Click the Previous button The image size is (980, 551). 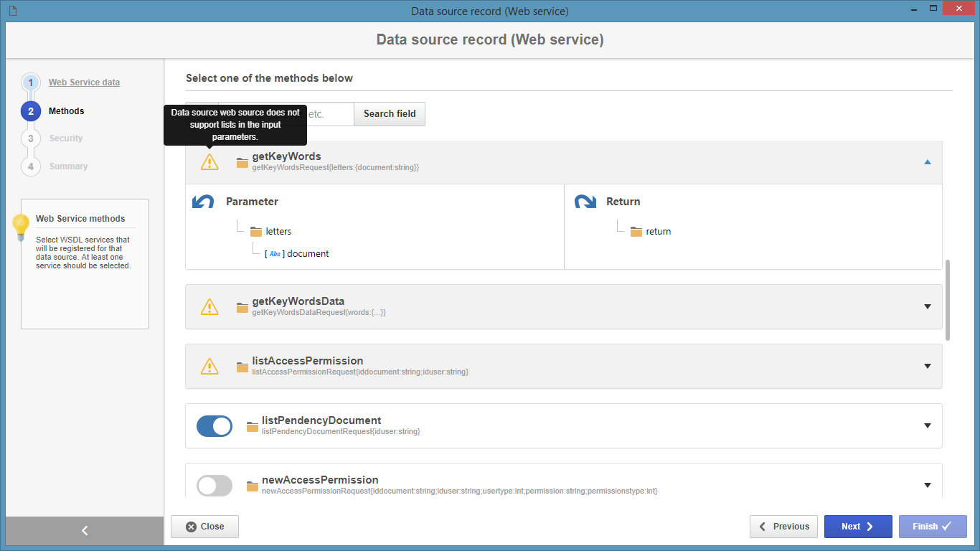784,527
